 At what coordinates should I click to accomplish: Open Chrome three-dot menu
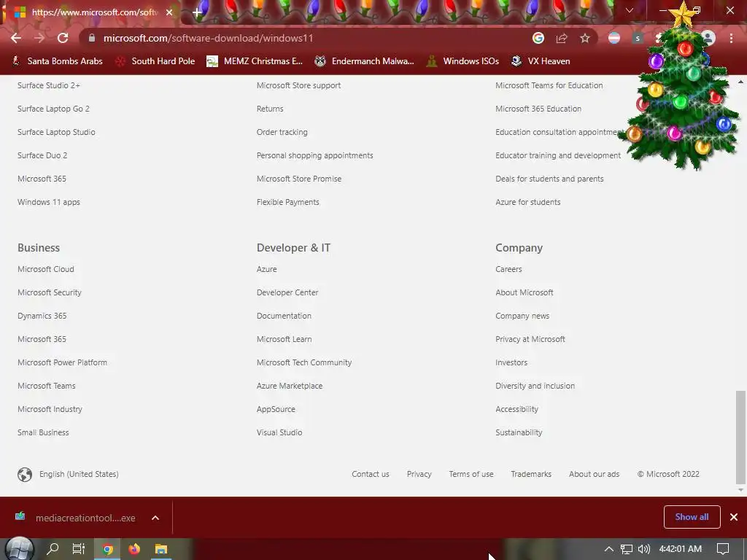(x=731, y=38)
